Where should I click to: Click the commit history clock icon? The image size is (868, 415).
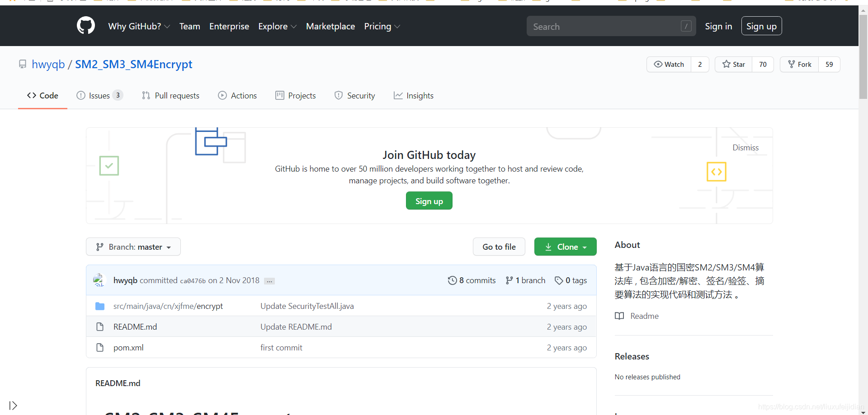coord(452,280)
